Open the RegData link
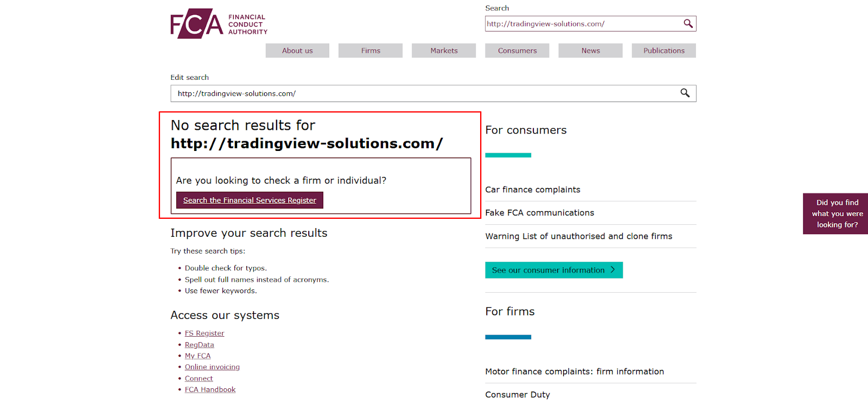868x404 pixels. click(199, 345)
